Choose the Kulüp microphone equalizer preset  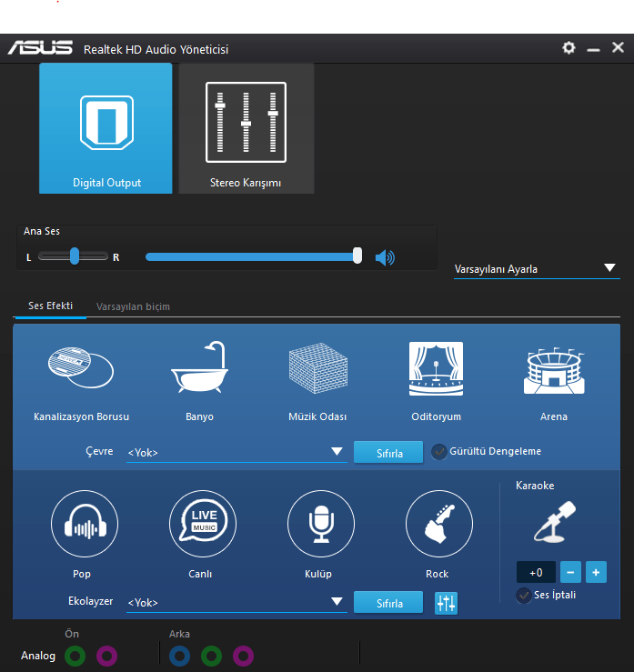click(x=321, y=524)
